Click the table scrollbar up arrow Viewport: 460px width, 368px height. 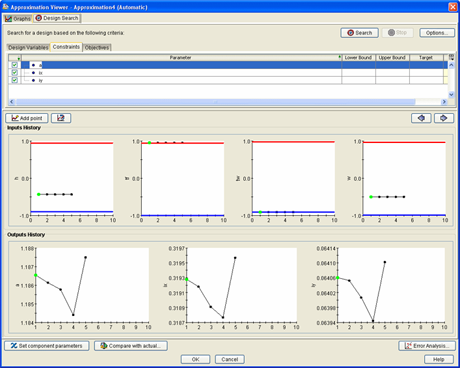[x=451, y=65]
